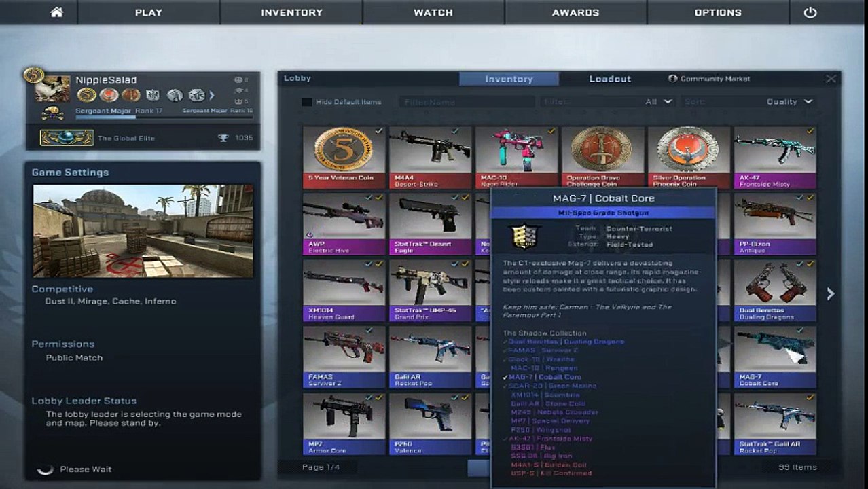
Task: Click the first gold 5 medal in profile row
Action: point(87,95)
